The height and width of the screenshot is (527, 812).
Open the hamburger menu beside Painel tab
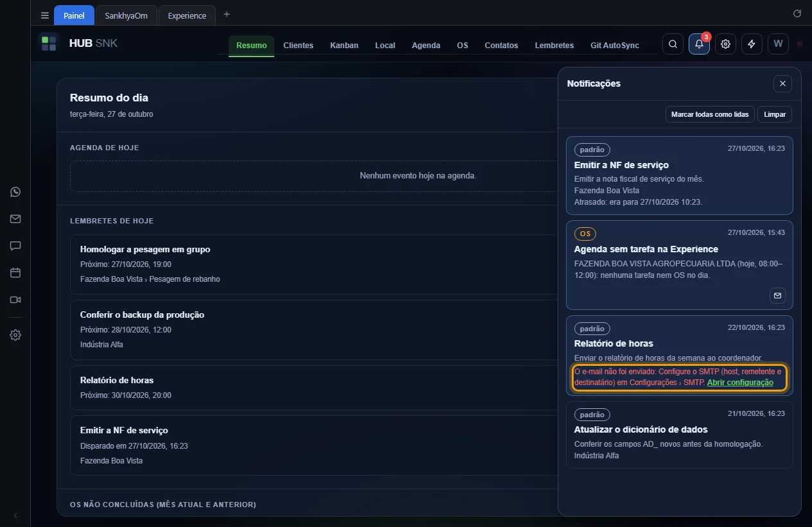coord(45,15)
